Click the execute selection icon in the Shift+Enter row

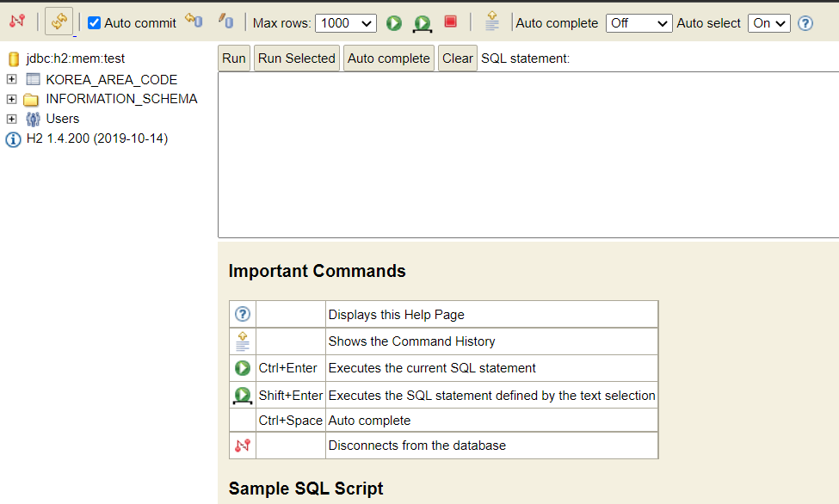click(243, 396)
